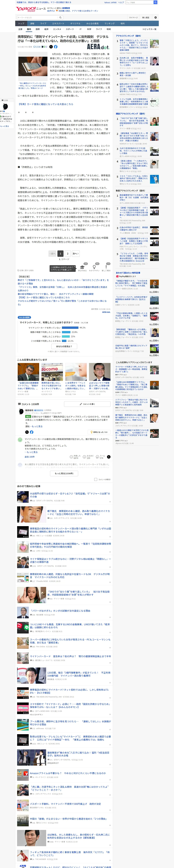Screen dimensions: 174x868
Task: Click the '参考になった 518' lightbulb button
Action: [99, 432]
